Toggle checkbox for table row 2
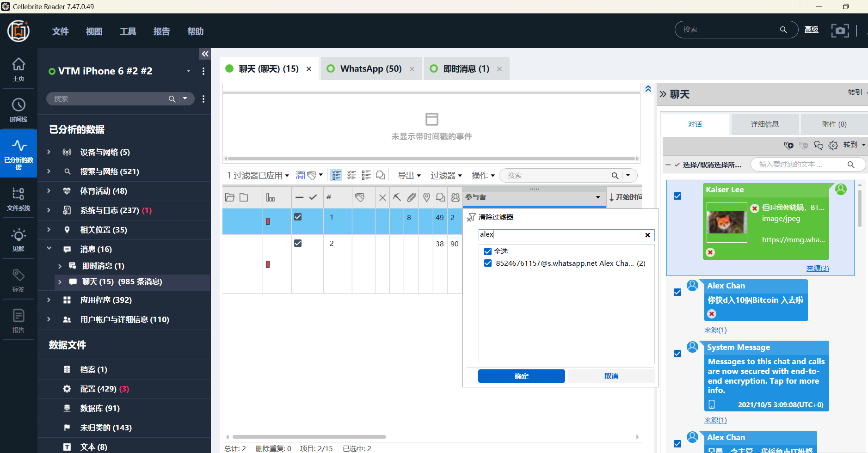 [298, 243]
